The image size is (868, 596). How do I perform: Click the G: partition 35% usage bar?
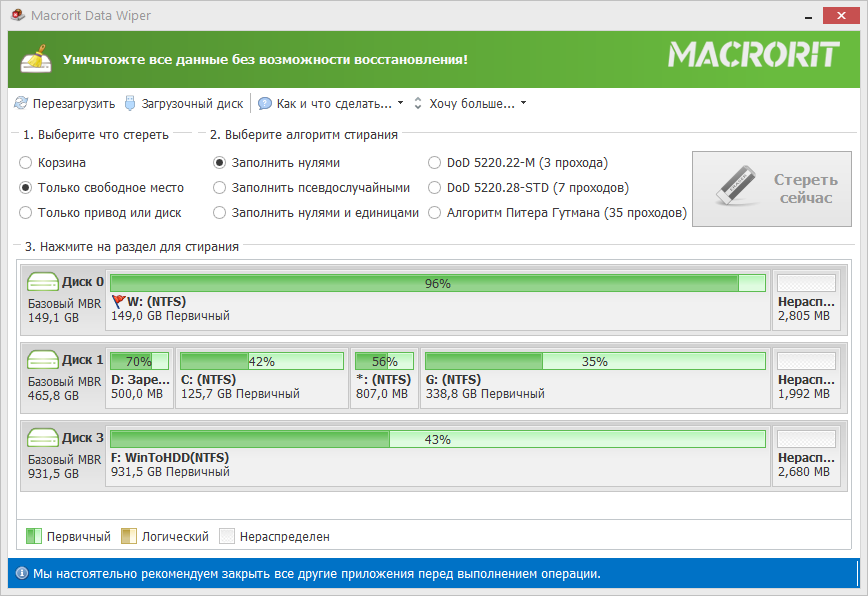[595, 361]
